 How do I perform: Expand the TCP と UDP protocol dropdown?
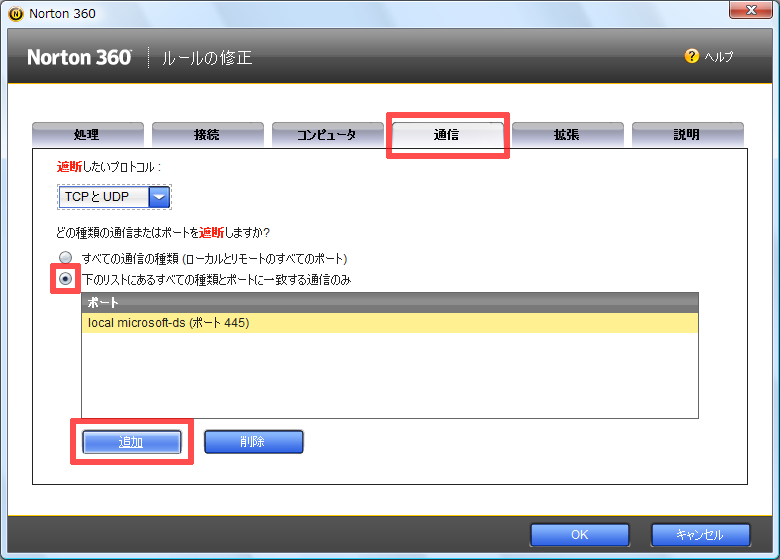(x=160, y=197)
